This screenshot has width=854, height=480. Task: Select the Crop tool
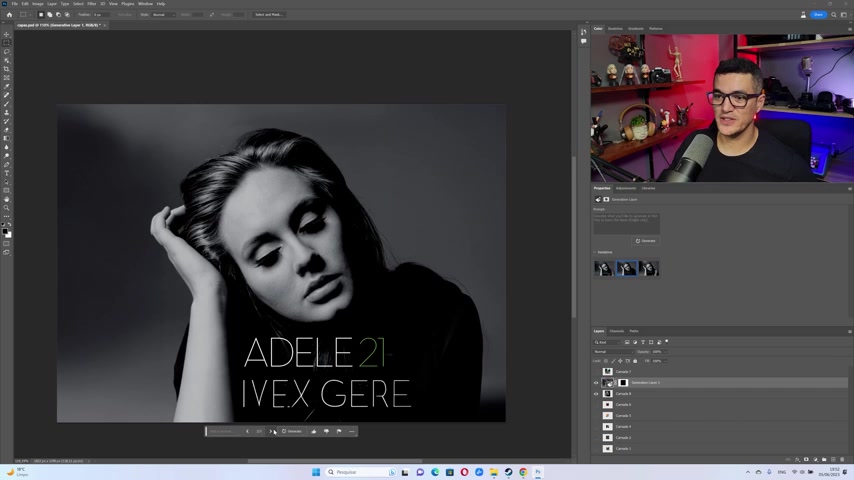(x=7, y=69)
